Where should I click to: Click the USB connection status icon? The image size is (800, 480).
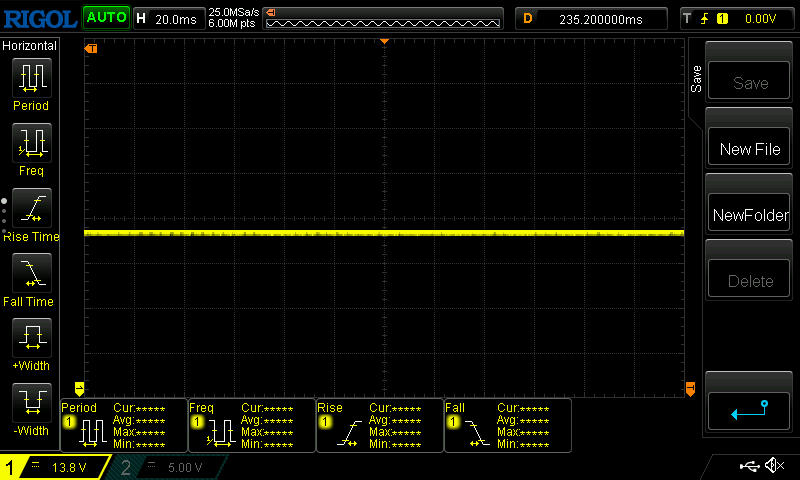[x=749, y=466]
